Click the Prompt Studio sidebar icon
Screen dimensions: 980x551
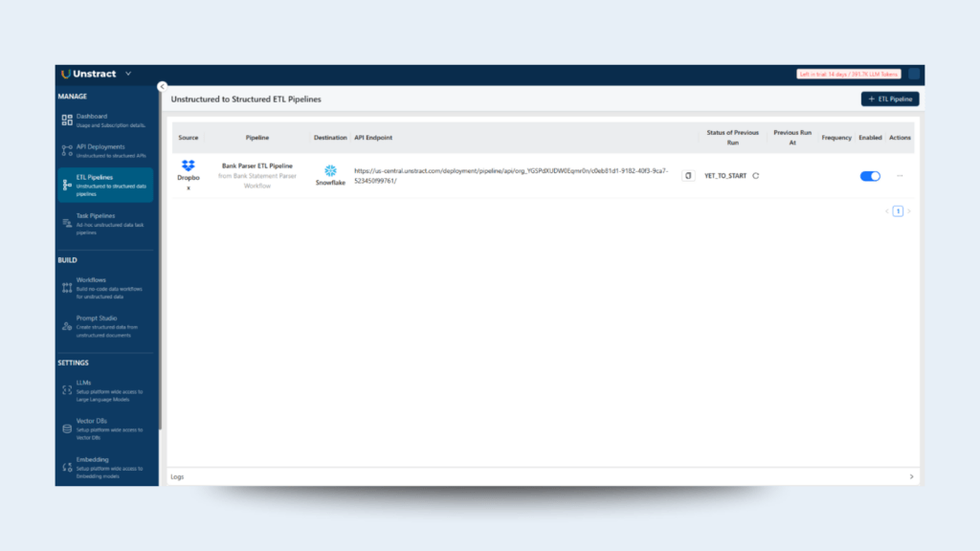pyautogui.click(x=67, y=325)
